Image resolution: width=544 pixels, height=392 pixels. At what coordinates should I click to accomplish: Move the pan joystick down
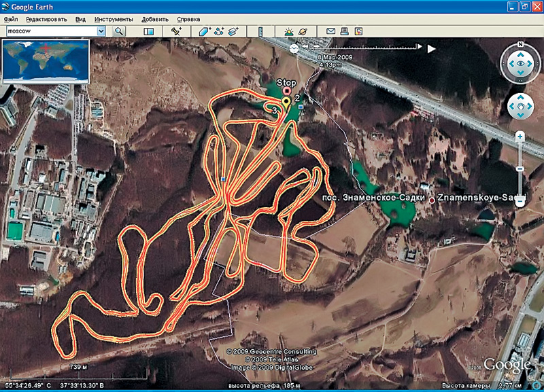[x=520, y=115]
